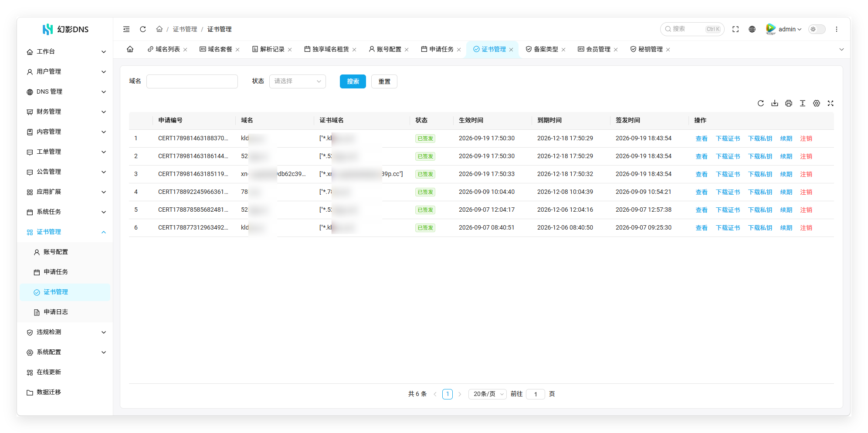
Task: Enter fullscreen mode via the header icon
Action: click(736, 29)
